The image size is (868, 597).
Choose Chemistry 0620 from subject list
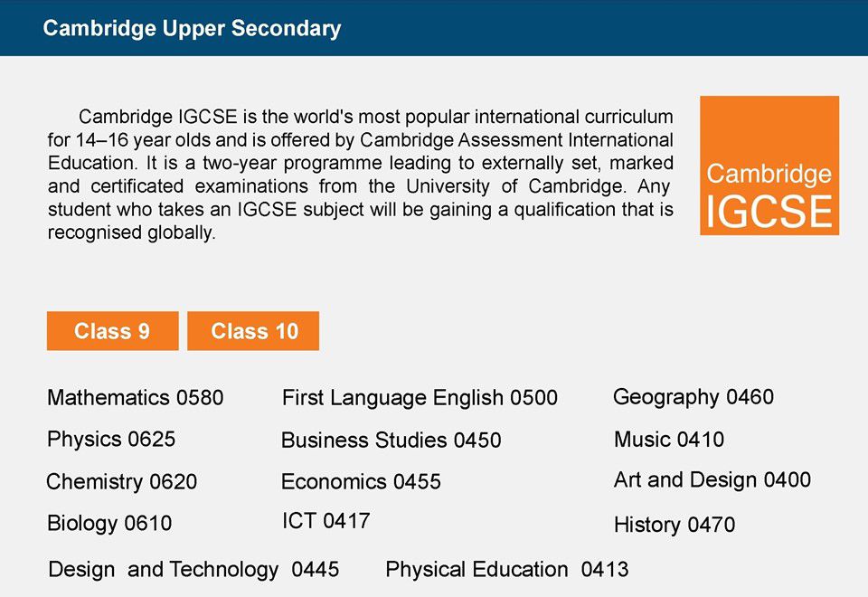point(122,482)
